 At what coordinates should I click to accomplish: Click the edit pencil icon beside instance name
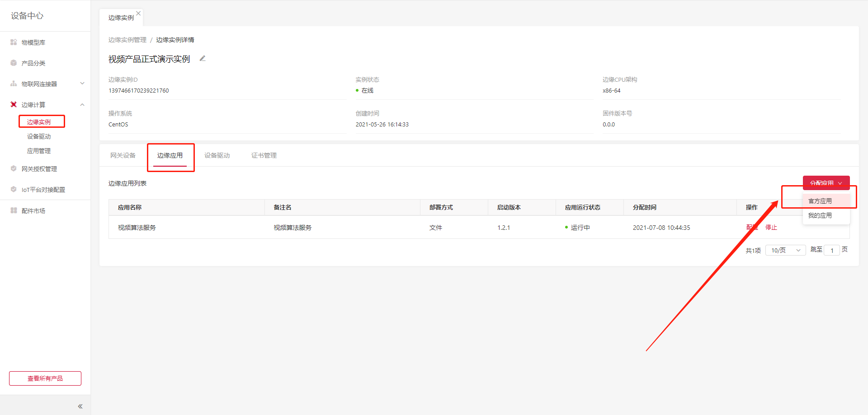pyautogui.click(x=203, y=59)
